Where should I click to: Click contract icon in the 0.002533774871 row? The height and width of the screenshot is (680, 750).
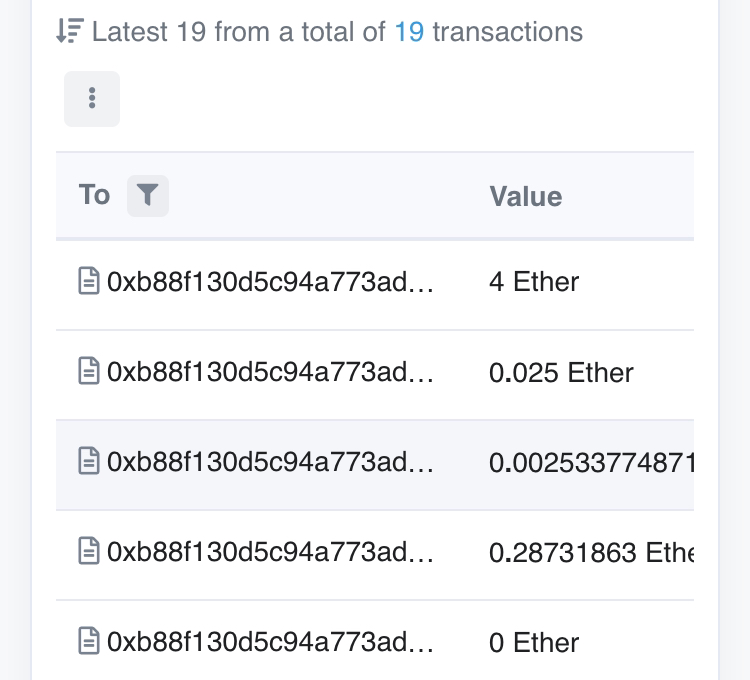click(89, 461)
